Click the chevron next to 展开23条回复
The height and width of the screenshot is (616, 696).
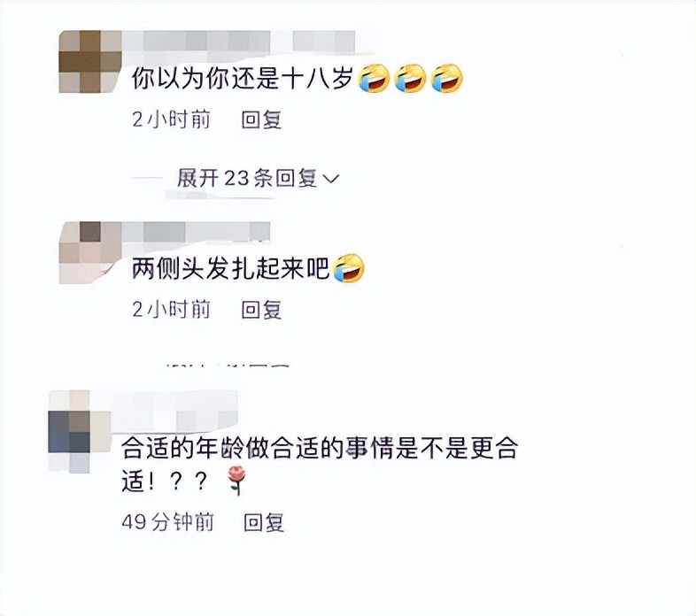(x=331, y=179)
